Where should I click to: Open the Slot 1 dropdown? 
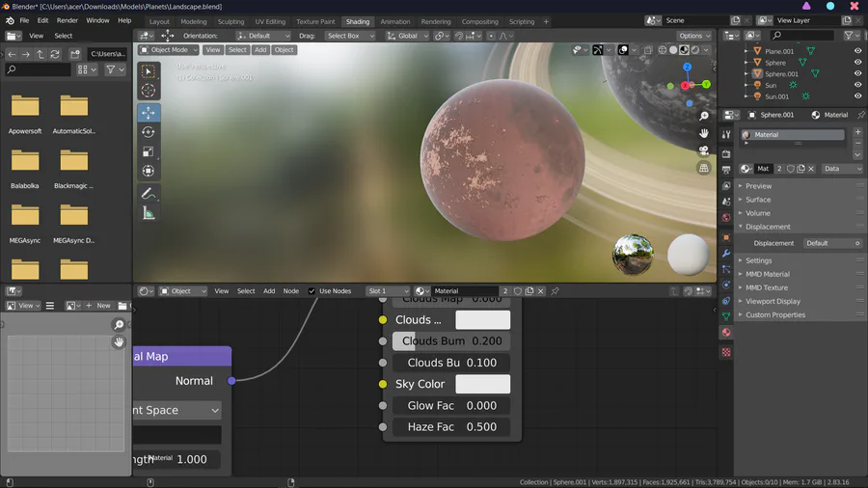388,291
